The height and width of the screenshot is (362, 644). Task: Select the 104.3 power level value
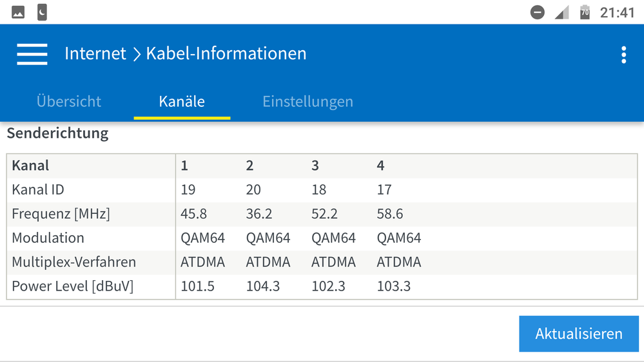tap(263, 287)
